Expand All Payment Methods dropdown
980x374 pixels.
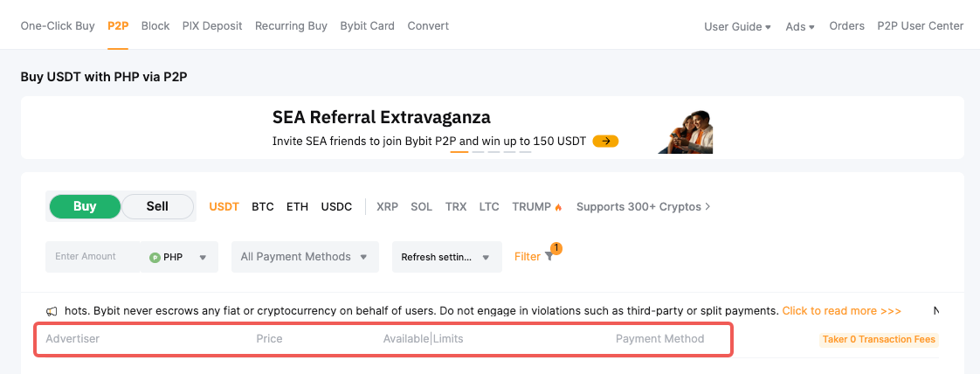pos(304,257)
